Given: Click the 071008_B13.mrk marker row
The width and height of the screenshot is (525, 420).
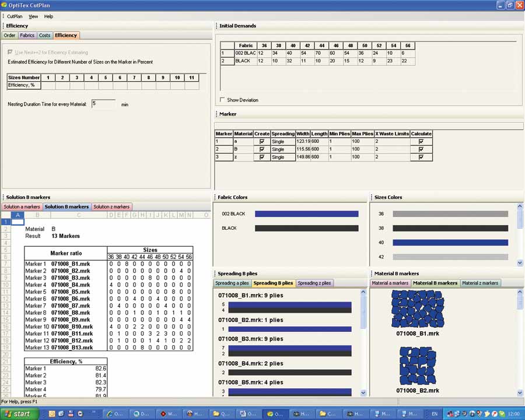Looking at the screenshot, I should point(108,348).
